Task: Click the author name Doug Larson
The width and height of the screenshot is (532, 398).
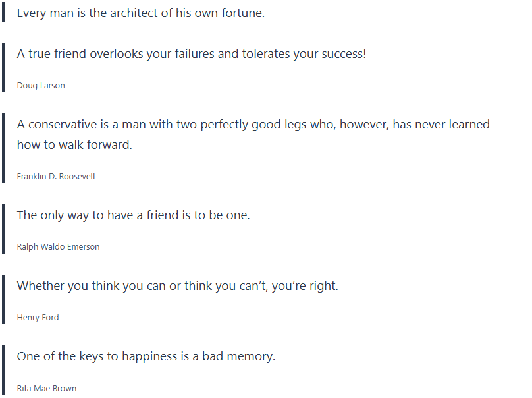Action: coord(41,86)
